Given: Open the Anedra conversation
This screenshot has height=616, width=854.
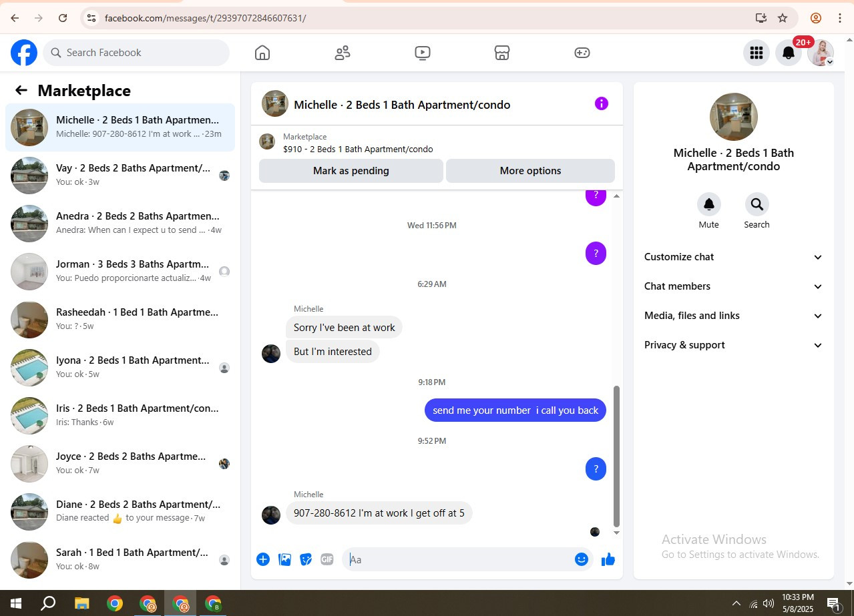Looking at the screenshot, I should (x=120, y=224).
